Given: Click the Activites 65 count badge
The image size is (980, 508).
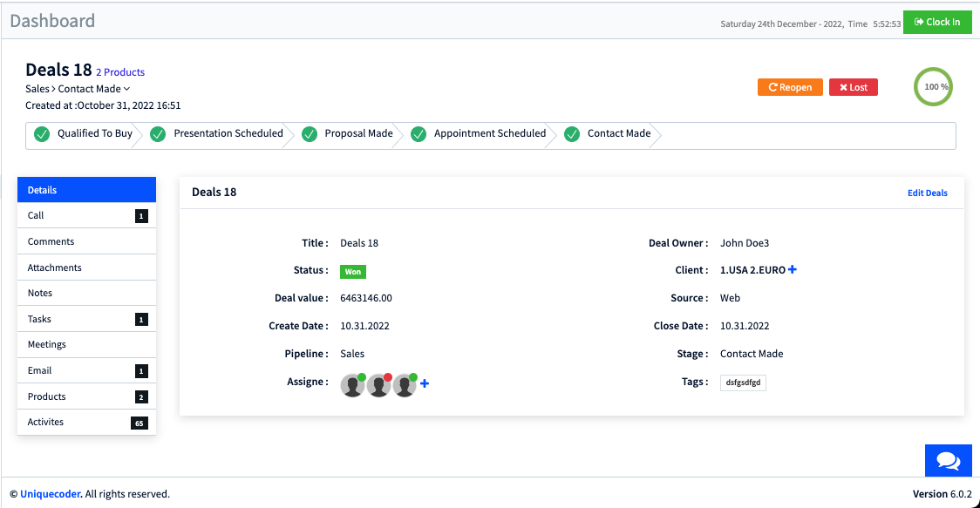Looking at the screenshot, I should 140,423.
